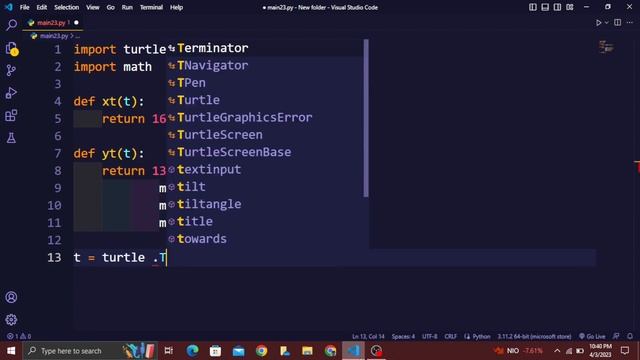Open the Edit menu
Screen dimensions: 640x360
(42, 7)
